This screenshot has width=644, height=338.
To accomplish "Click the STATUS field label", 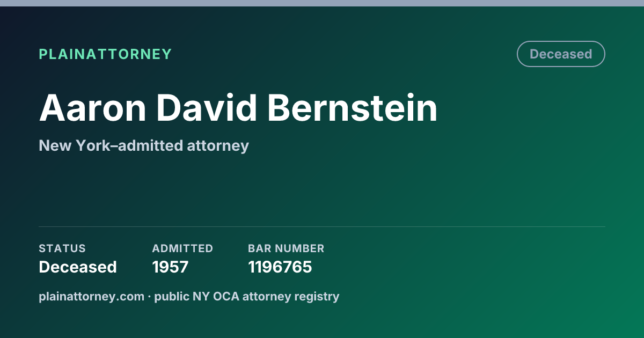I will click(62, 248).
